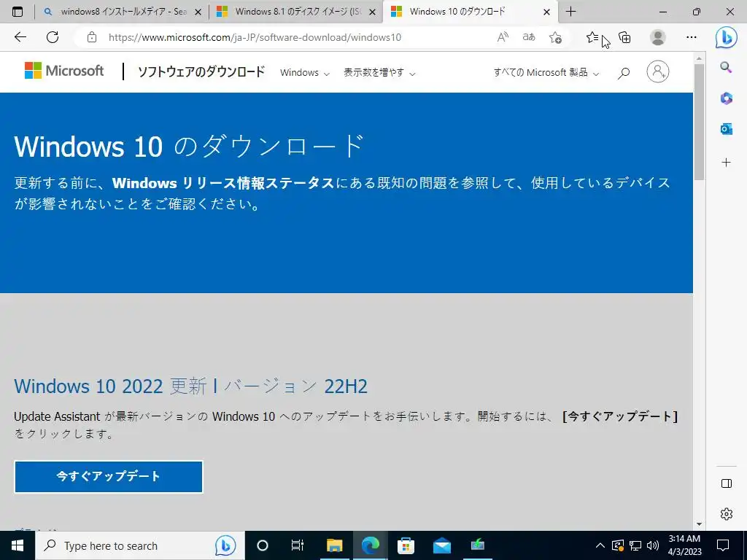Switch to Windows 8.1 のディスク イメージ tab
Viewport: 747px width, 560px height.
[x=296, y=12]
